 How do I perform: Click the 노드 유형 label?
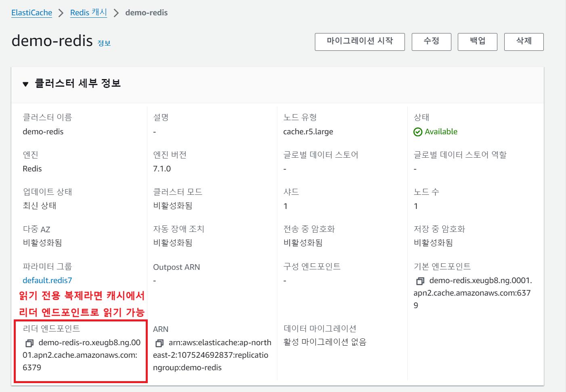coord(300,117)
